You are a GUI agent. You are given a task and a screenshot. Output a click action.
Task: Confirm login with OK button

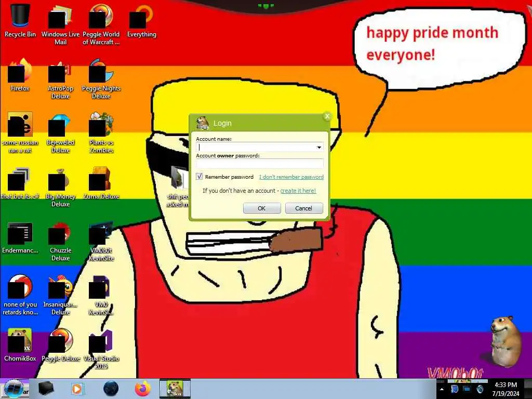click(262, 208)
